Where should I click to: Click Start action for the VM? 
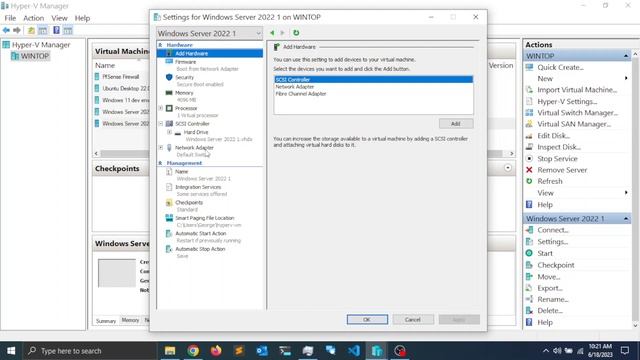[545, 253]
